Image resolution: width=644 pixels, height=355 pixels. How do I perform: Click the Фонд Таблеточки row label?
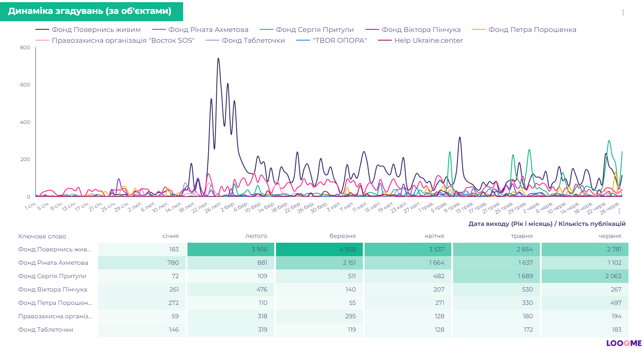45,330
